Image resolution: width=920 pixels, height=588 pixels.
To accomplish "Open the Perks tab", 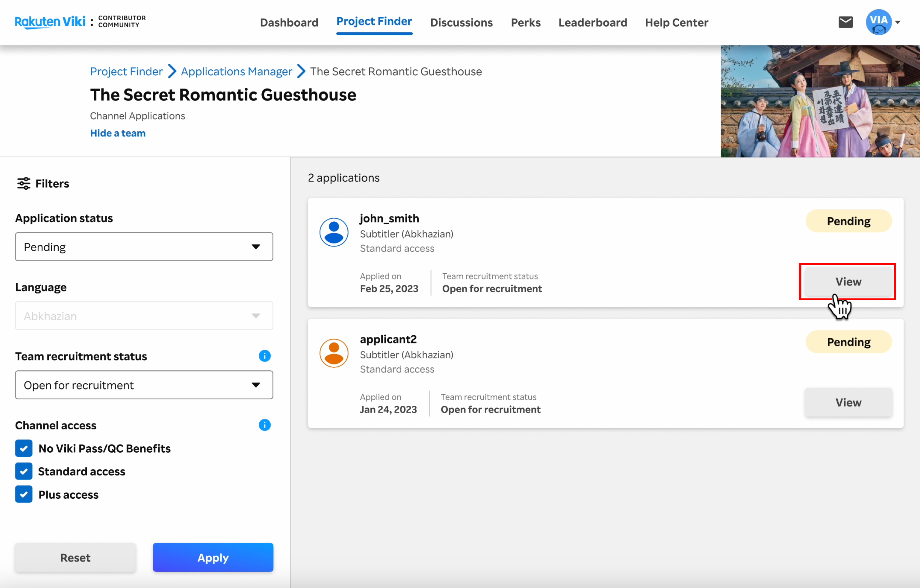I will [526, 23].
